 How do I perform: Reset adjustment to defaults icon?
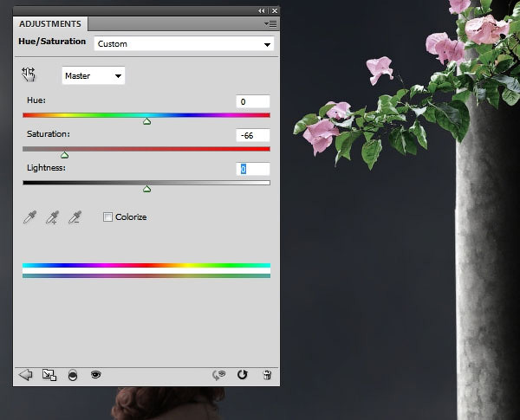tap(243, 375)
